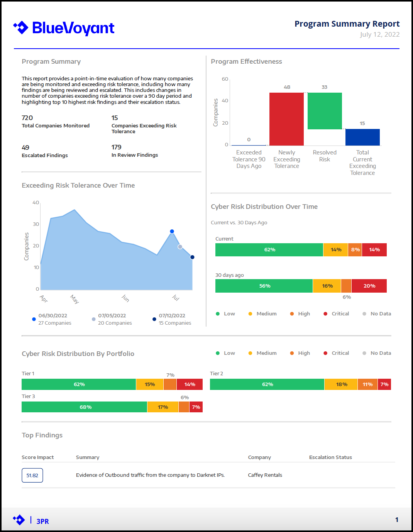
Task: Click the 51.82 score impact badge
Action: pos(32,475)
